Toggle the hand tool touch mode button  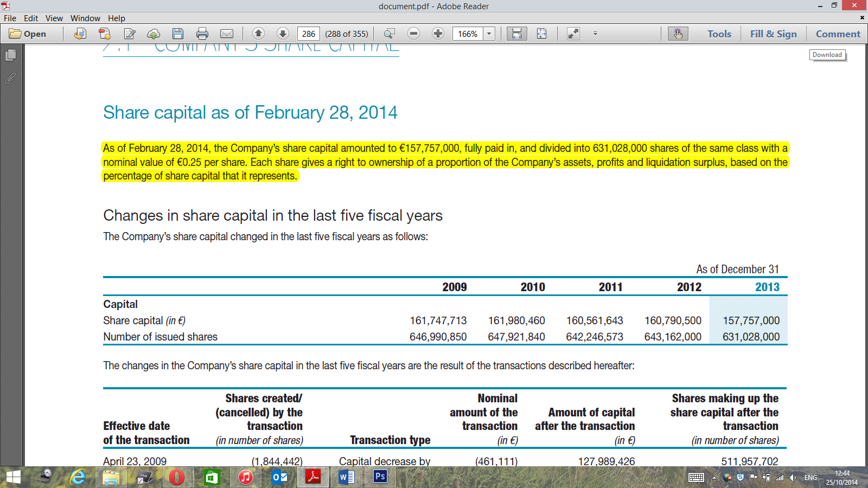[x=678, y=34]
